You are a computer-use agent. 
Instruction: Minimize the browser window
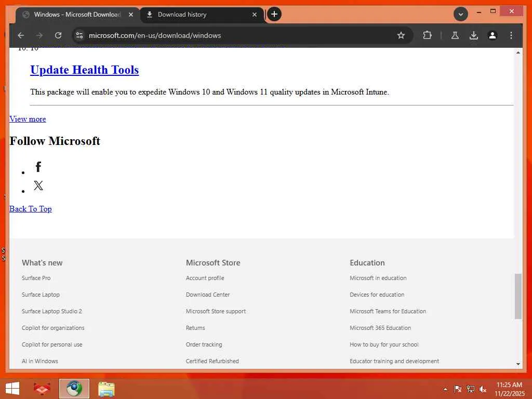pyautogui.click(x=478, y=11)
